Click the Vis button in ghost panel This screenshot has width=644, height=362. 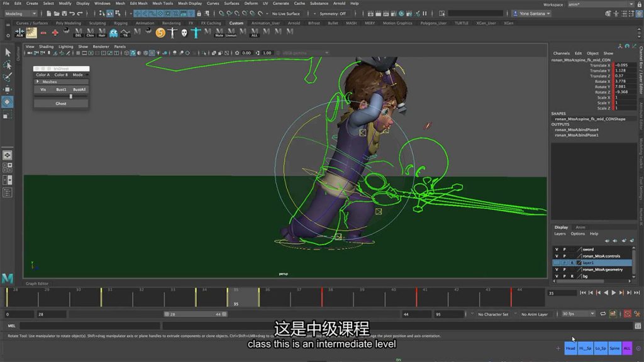click(43, 89)
